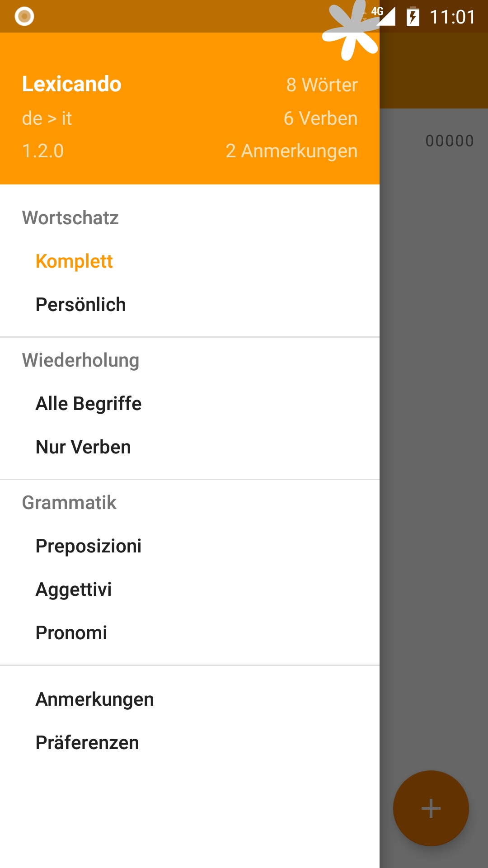Tap the clock showing 11:01
The image size is (488, 868).
[452, 17]
